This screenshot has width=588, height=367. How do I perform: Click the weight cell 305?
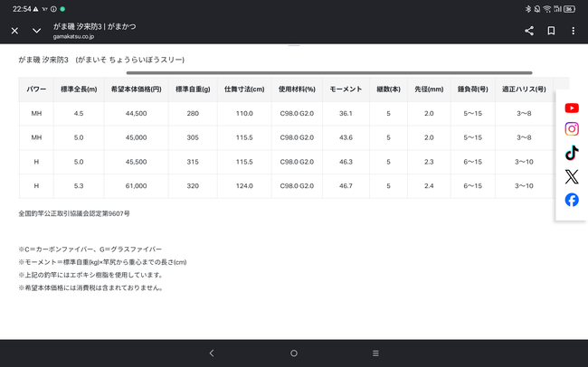coord(193,137)
